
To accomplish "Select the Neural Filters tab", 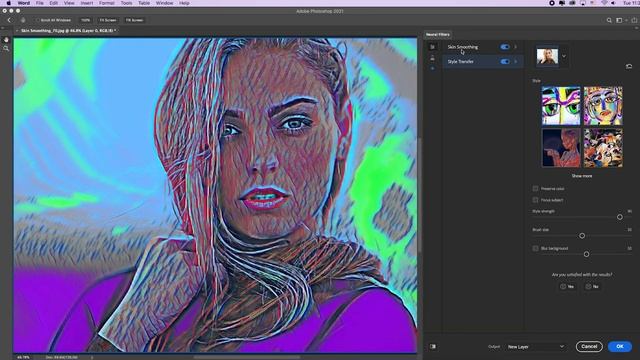I will click(x=438, y=35).
